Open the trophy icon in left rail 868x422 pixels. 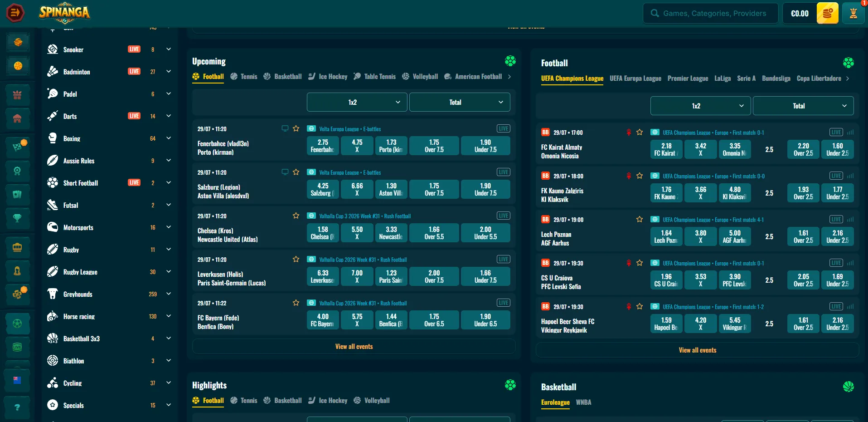pos(17,218)
